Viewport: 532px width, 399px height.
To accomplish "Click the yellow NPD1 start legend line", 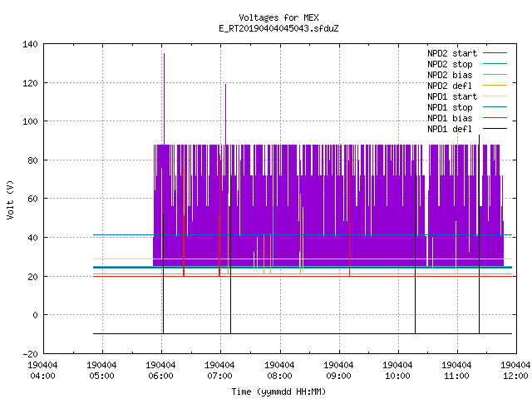I will click(495, 96).
